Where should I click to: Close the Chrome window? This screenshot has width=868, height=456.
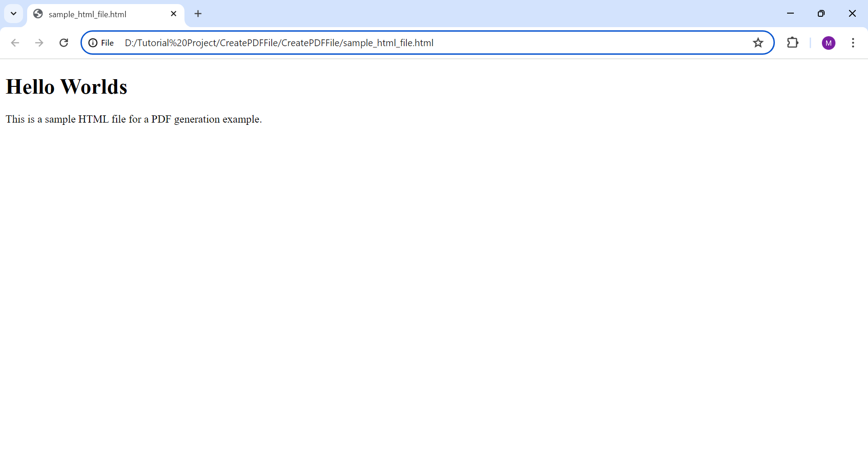point(852,14)
